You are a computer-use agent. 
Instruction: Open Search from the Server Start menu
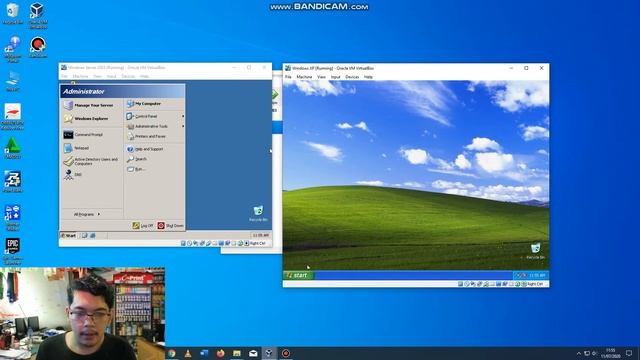(x=137, y=159)
